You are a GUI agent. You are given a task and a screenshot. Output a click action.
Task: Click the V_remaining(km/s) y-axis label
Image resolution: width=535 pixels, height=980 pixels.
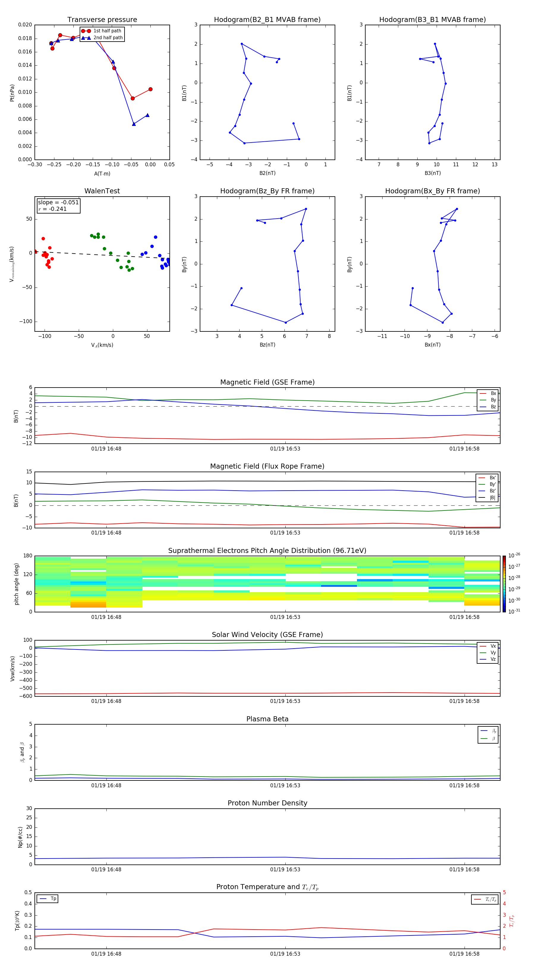coord(12,264)
